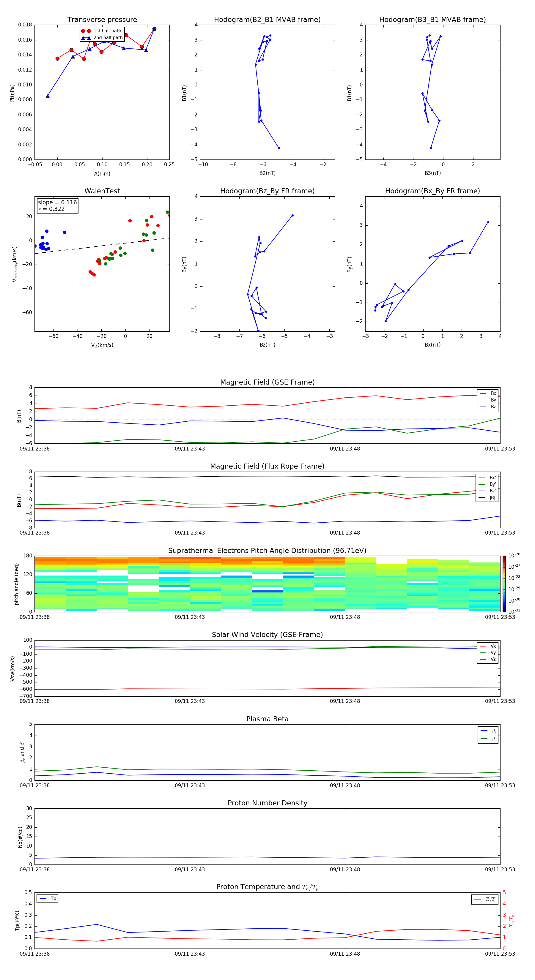
Task: Click the "Bz(nT)" x-axis label
Action: (x=267, y=345)
